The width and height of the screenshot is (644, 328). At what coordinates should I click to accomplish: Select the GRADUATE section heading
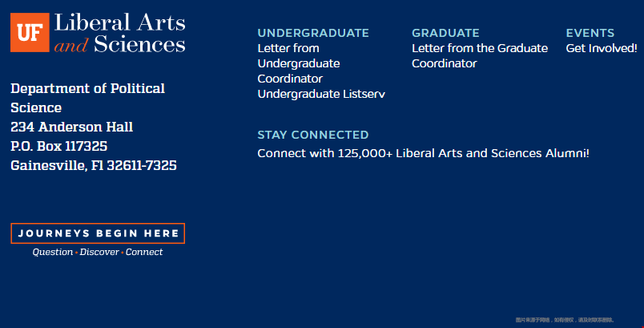pyautogui.click(x=445, y=33)
